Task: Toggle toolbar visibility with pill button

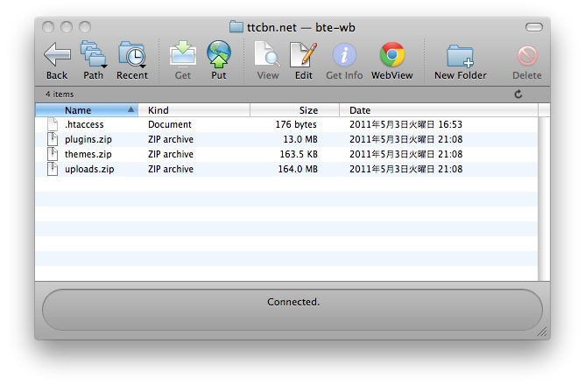Action: point(533,27)
